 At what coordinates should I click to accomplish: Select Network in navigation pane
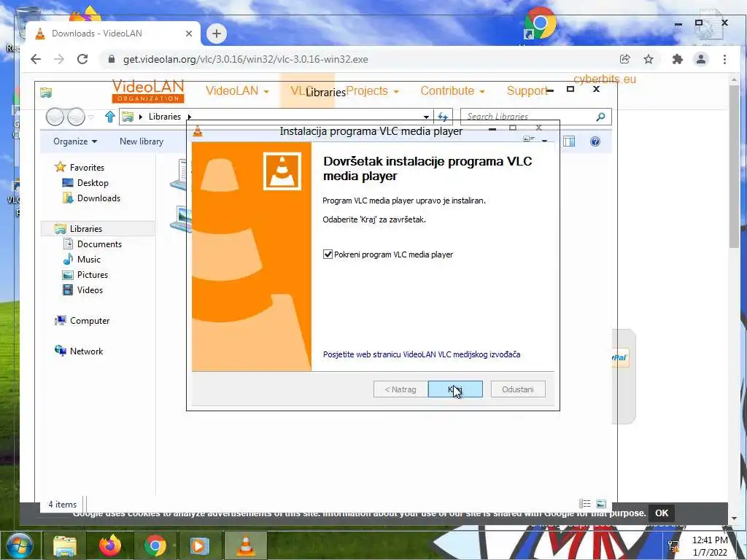86,351
